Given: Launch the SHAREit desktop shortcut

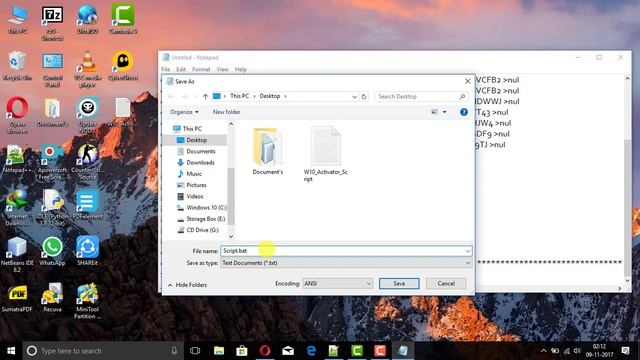Looking at the screenshot, I should point(87,251).
